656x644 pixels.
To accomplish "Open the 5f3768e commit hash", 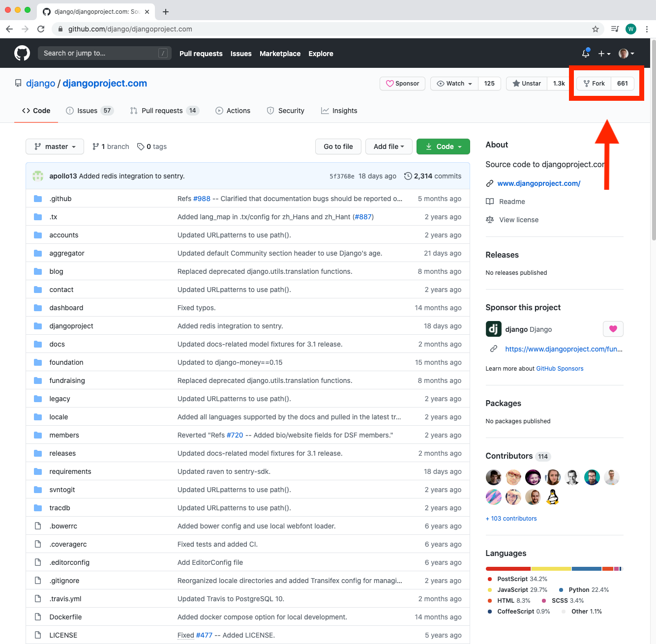I will [x=342, y=176].
